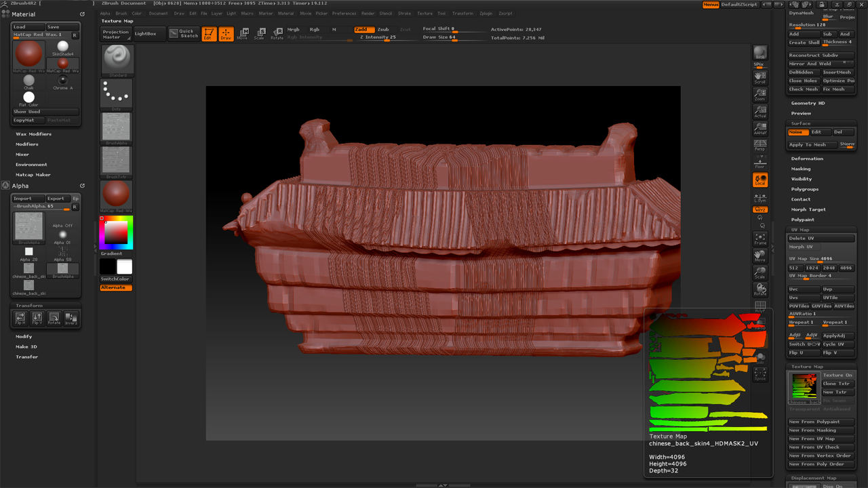Viewport: 868px width, 488px height.
Task: Click the Texture Map thumbnail preview
Action: tap(804, 387)
